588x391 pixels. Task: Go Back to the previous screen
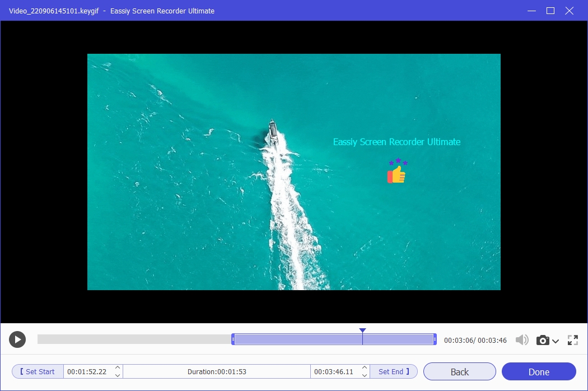coord(460,371)
